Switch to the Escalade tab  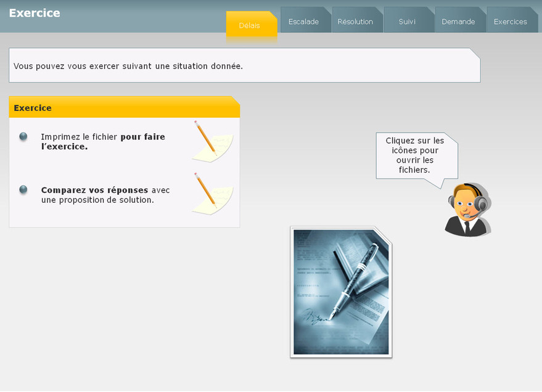[303, 22]
